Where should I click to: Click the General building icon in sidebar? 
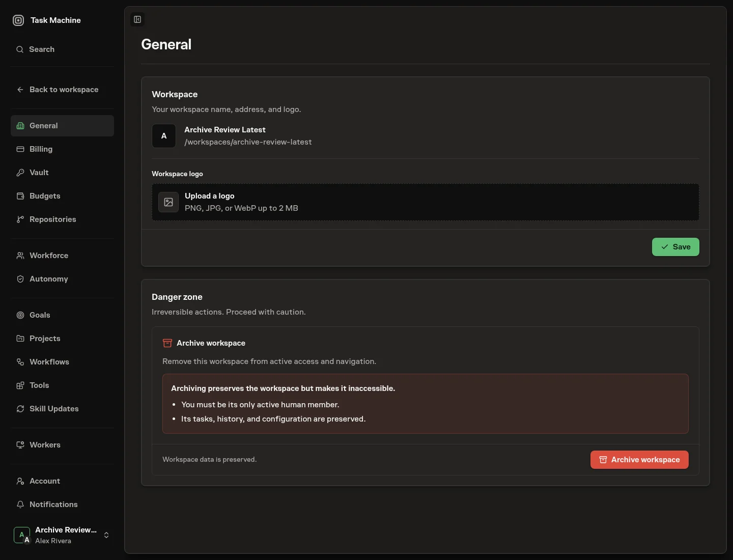pyautogui.click(x=20, y=126)
